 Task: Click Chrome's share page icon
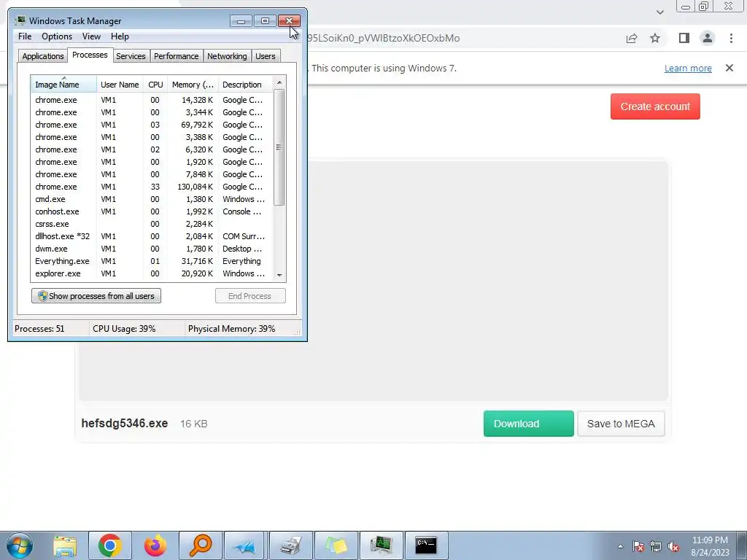[632, 38]
